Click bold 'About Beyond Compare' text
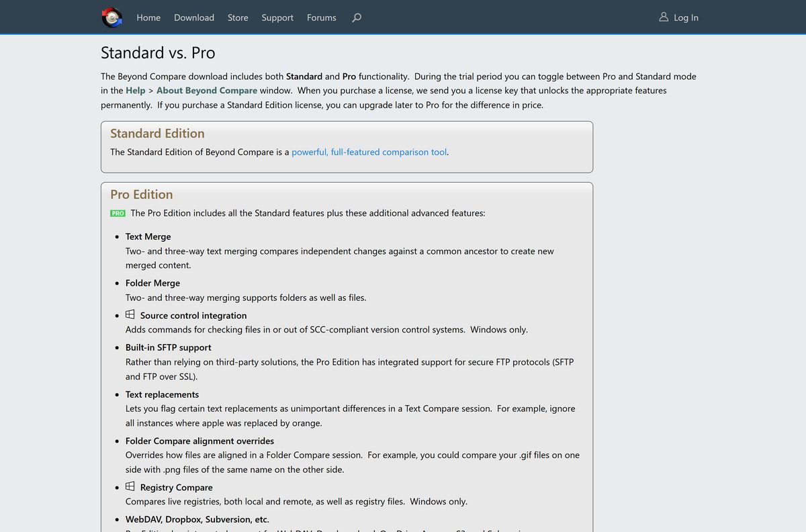The width and height of the screenshot is (806, 532). point(207,90)
